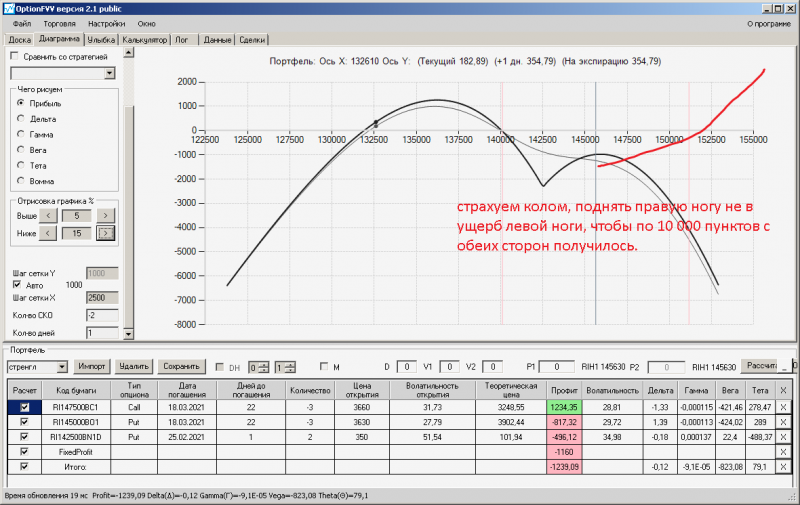
Task: Select the Прибыль radio button
Action: [20, 103]
